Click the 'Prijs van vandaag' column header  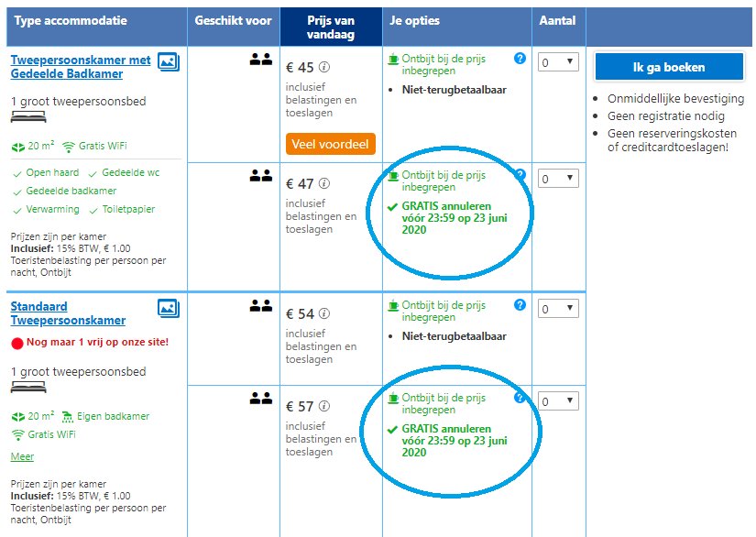(331, 27)
